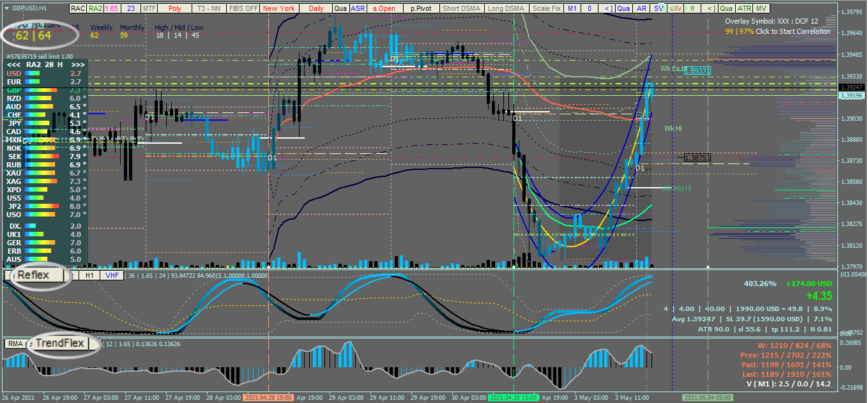868x403 pixels.
Task: Click the 1.38751 price label
Action: (x=697, y=157)
